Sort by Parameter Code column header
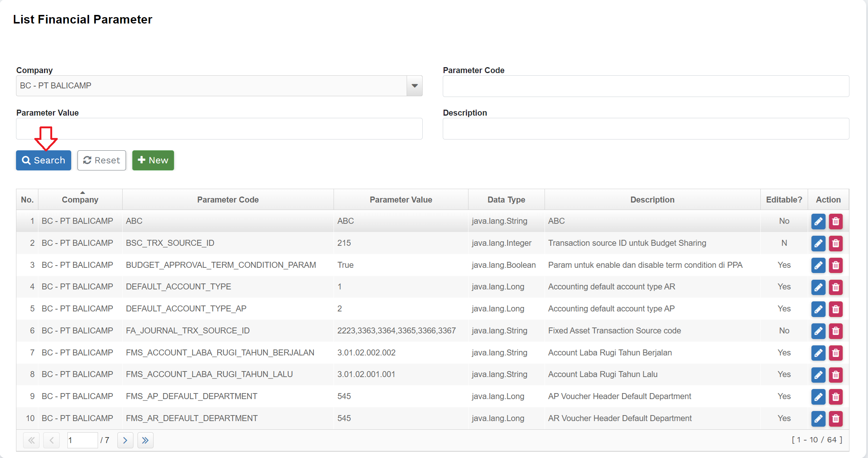 [x=228, y=200]
